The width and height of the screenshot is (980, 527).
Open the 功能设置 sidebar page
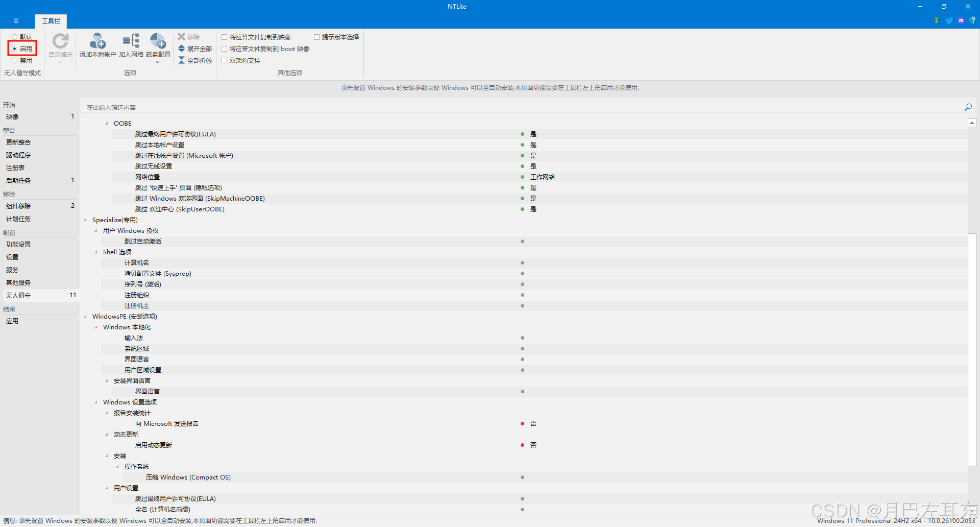(40, 245)
